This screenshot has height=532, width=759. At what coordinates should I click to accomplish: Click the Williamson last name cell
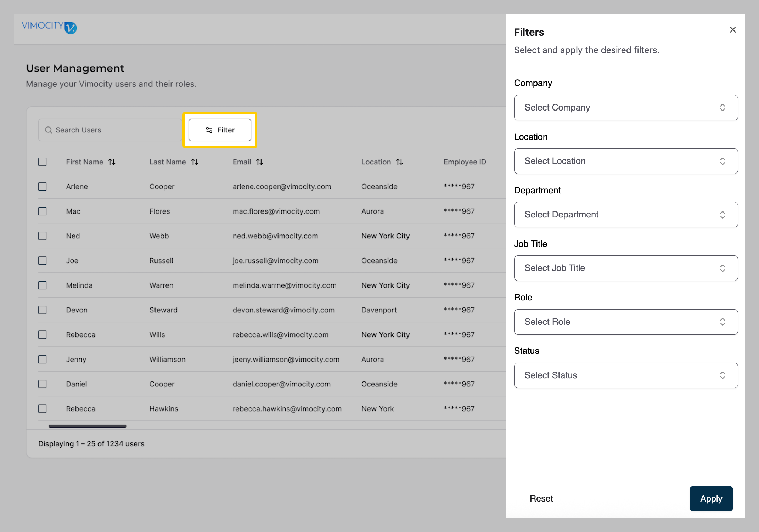pos(167,360)
